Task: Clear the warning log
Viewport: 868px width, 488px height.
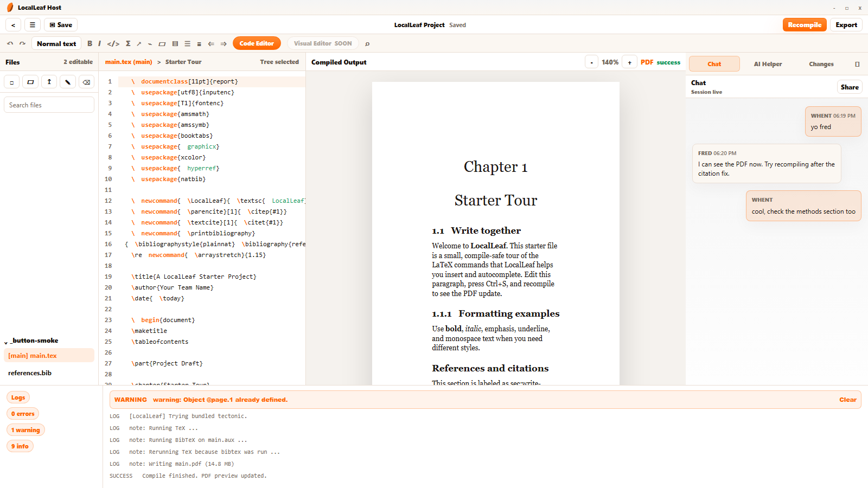Action: tap(848, 400)
